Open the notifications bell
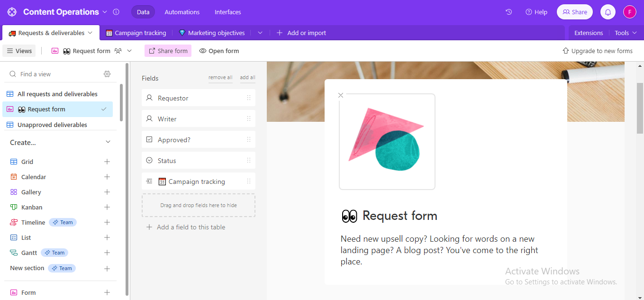This screenshot has width=644, height=300. click(x=608, y=11)
